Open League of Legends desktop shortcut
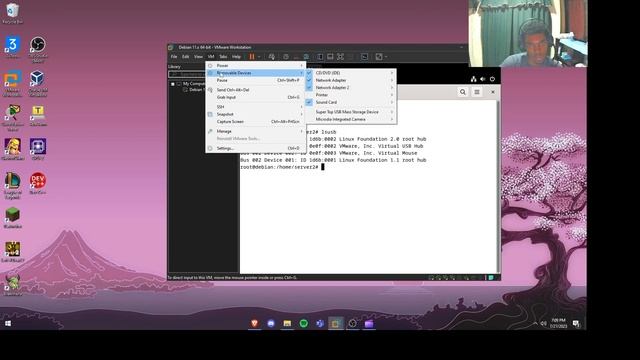 coord(12,186)
